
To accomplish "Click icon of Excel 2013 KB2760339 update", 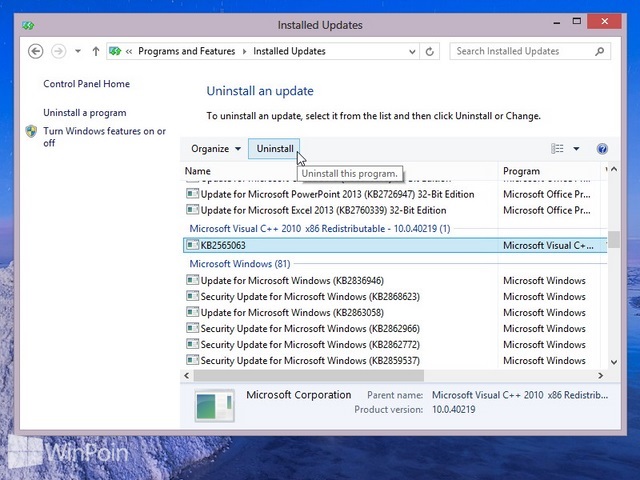I will (192, 210).
